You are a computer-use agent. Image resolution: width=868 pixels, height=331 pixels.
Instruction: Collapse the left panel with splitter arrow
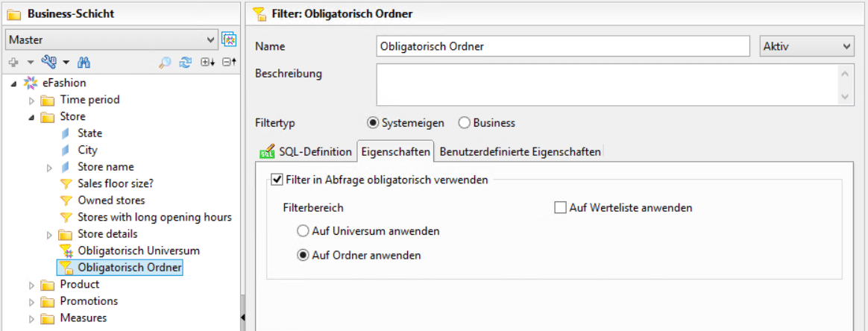[242, 317]
